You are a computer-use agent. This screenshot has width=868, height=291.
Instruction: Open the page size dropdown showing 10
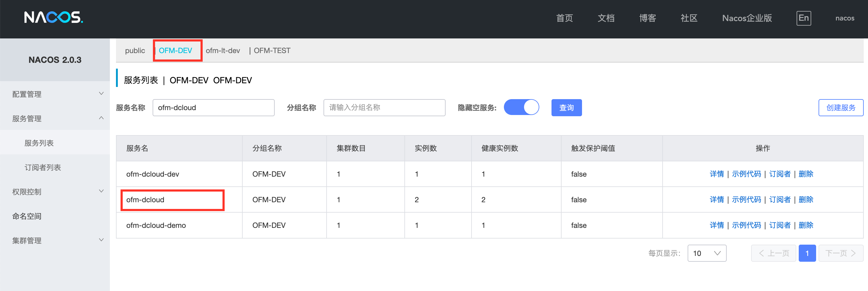pos(707,253)
